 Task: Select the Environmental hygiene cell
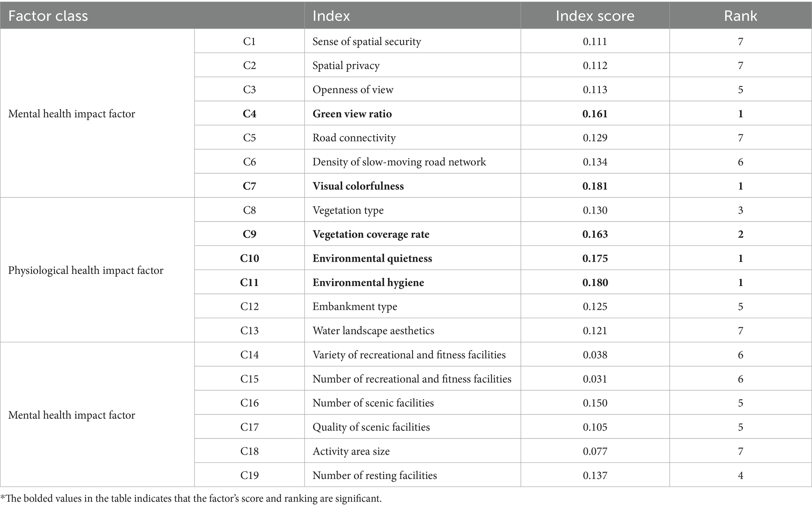[x=368, y=282]
